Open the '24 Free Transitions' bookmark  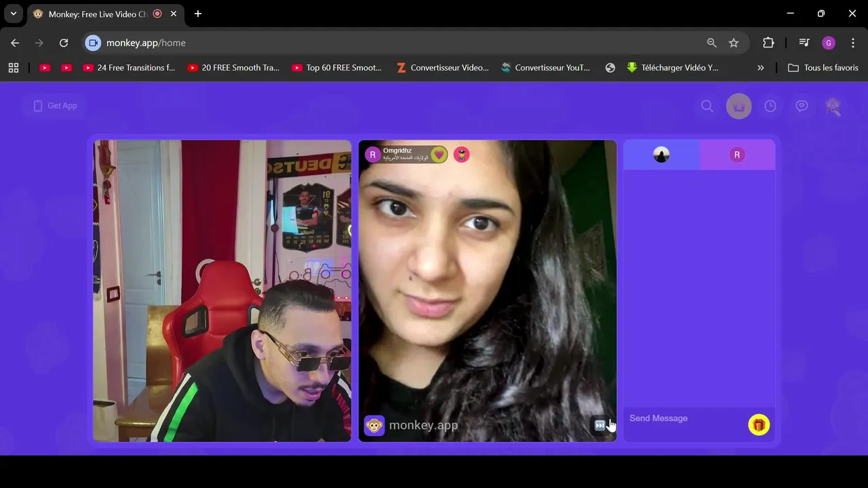[129, 68]
